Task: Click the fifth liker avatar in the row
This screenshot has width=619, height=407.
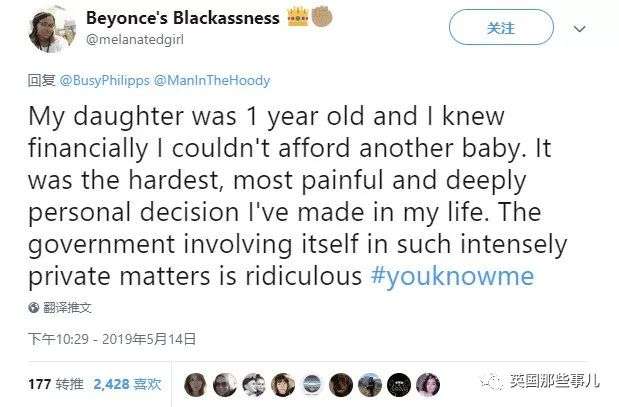Action: (312, 382)
